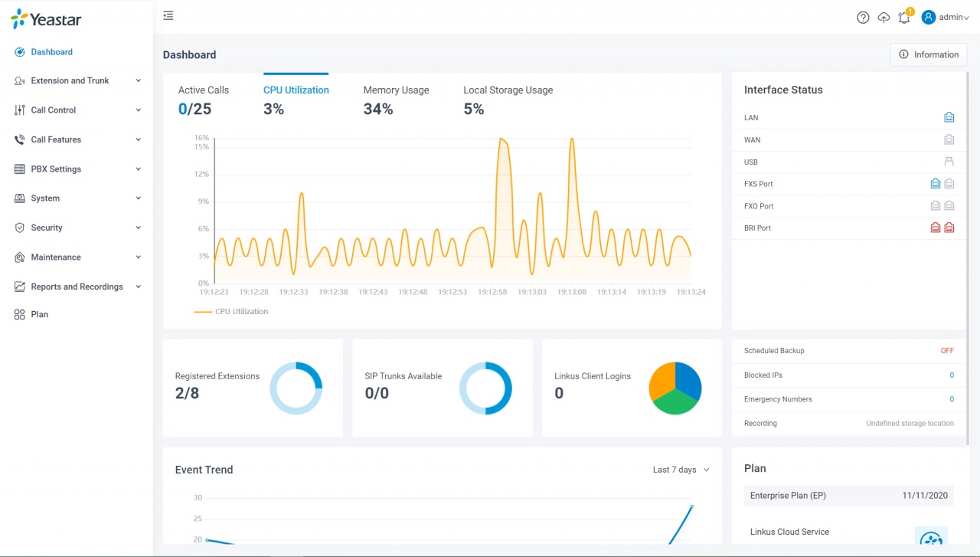Click the Registered Extensions donut chart
The image size is (980, 557).
296,388
